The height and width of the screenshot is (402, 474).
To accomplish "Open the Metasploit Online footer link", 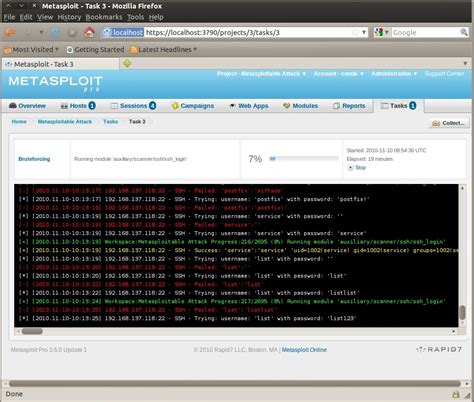I will [304, 350].
